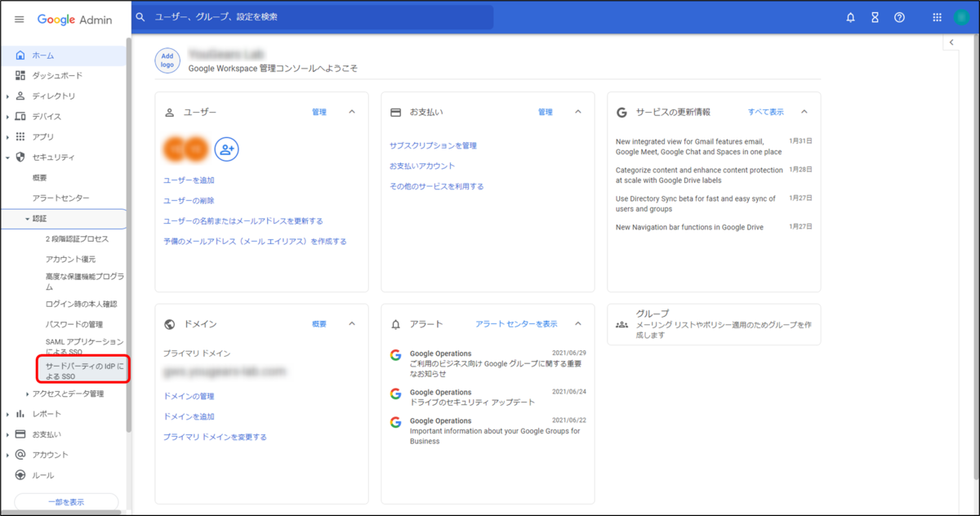Click 管理 link in お支払い card
Screen dimensions: 980x516
[545, 112]
